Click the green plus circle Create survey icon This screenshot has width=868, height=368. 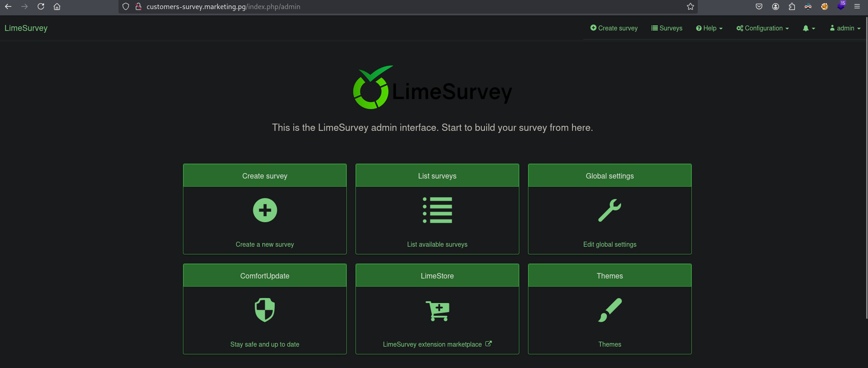pyautogui.click(x=265, y=210)
